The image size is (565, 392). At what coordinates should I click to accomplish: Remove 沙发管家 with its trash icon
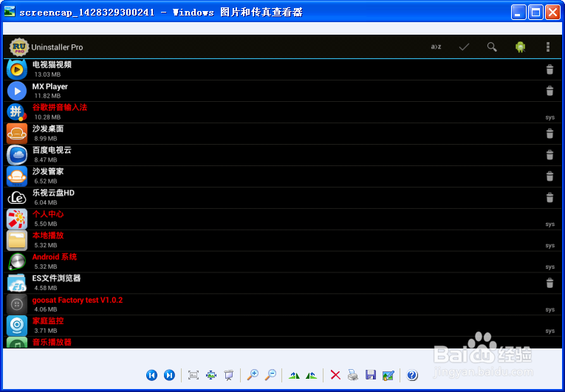tap(549, 176)
